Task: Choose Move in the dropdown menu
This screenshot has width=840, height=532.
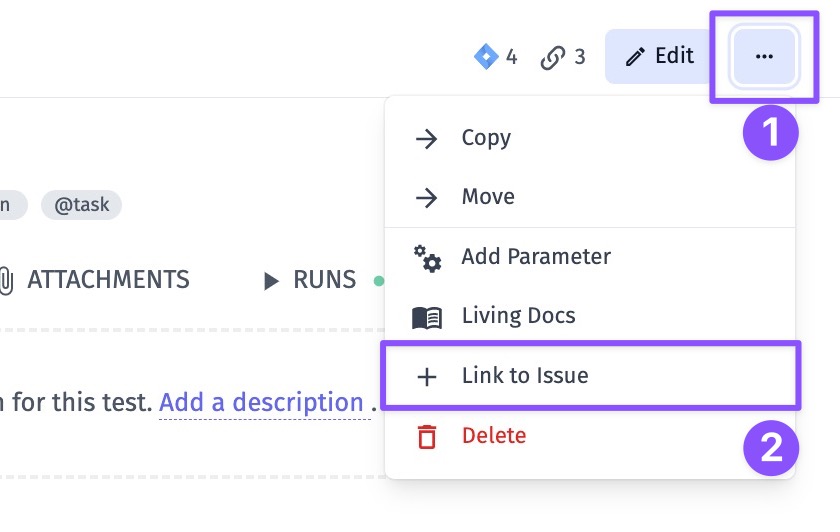Action: click(x=488, y=197)
